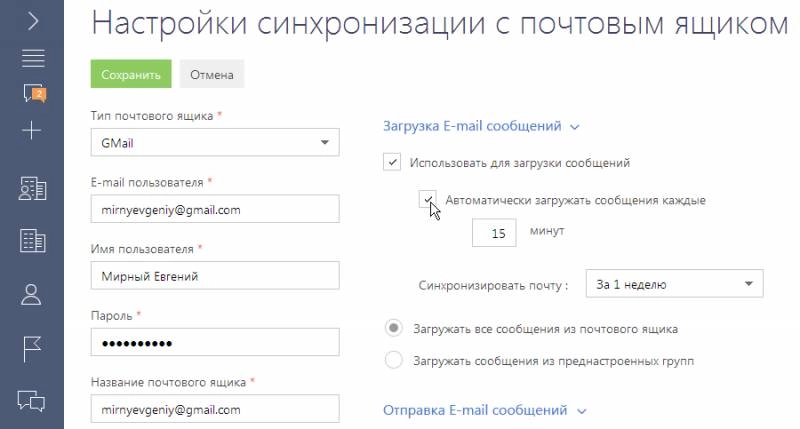Toggle 'Автоматически загружать сообщения каждые' checkbox

click(428, 199)
